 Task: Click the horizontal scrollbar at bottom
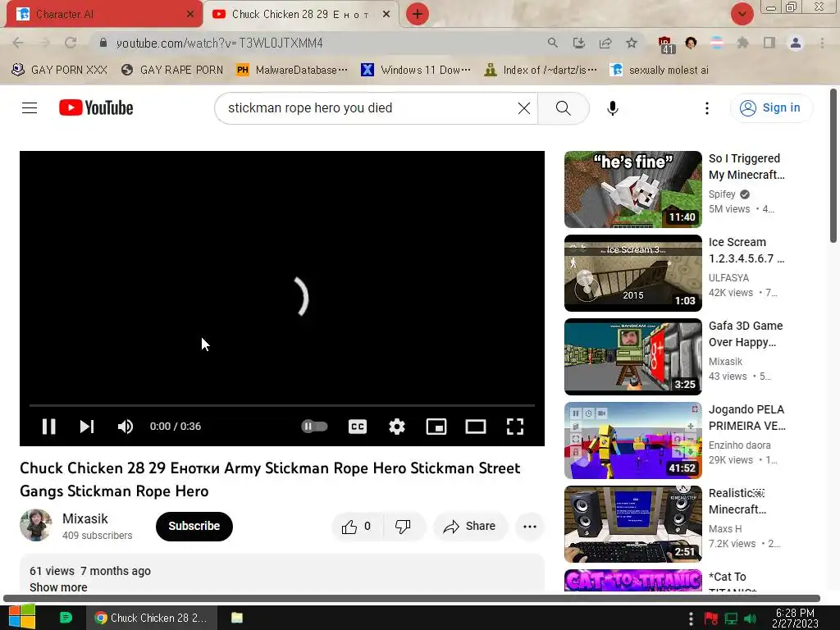(x=412, y=598)
